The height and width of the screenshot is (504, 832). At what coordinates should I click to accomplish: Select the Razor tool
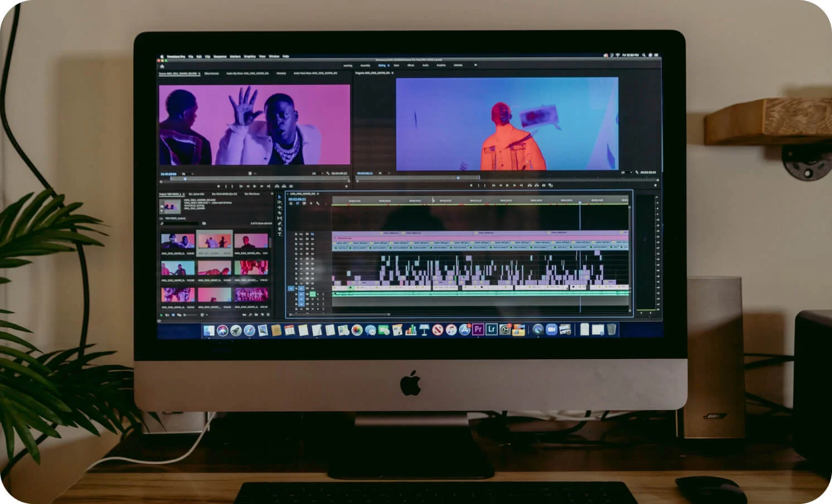[279, 213]
